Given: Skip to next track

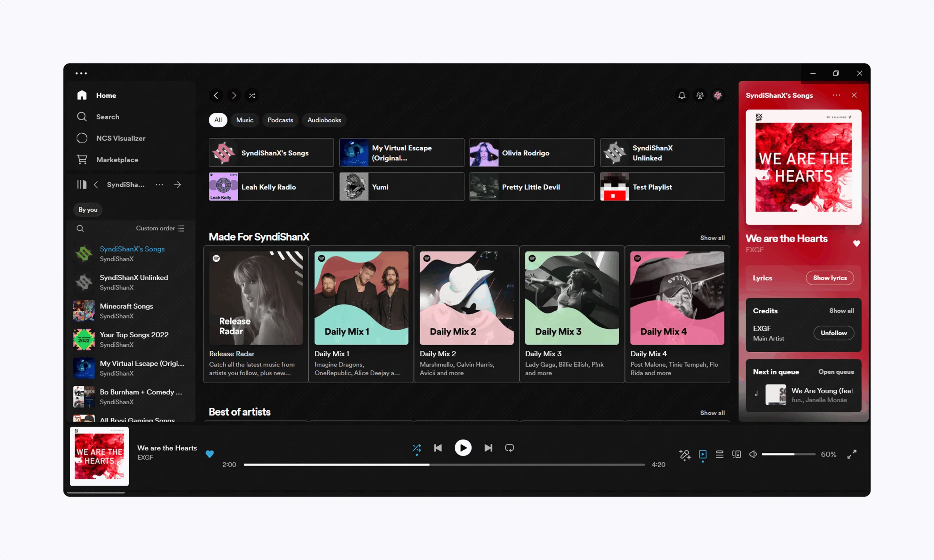Looking at the screenshot, I should click(x=488, y=448).
